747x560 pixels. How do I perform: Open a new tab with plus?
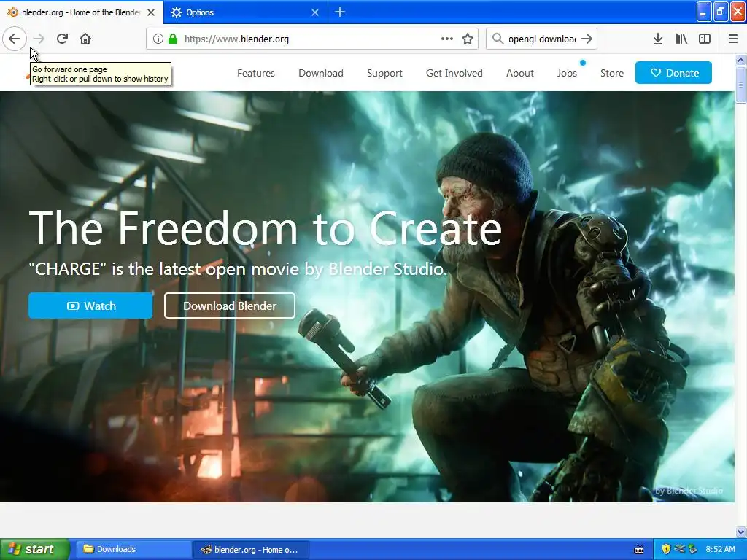click(340, 12)
